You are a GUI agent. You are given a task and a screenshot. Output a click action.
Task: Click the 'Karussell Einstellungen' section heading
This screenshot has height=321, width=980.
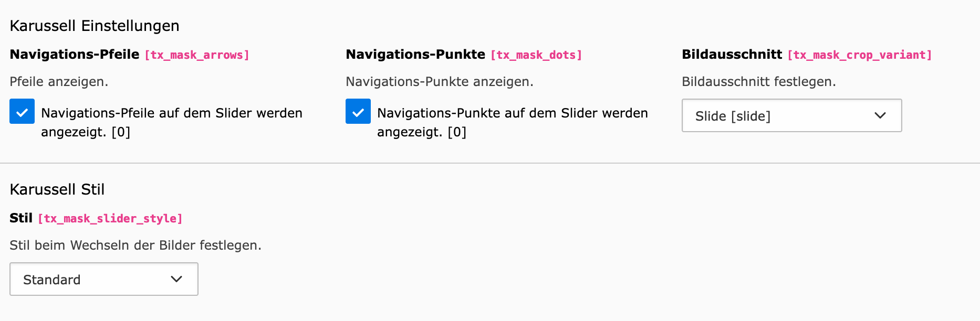pos(95,26)
